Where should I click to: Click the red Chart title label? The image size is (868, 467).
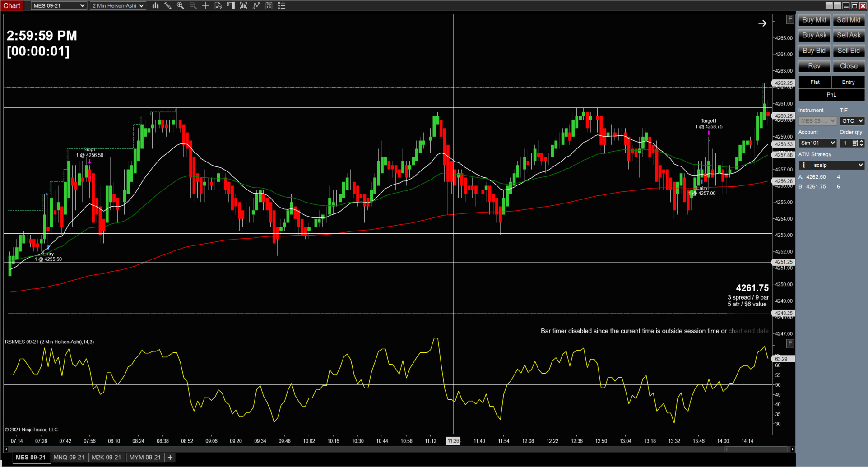12,5
